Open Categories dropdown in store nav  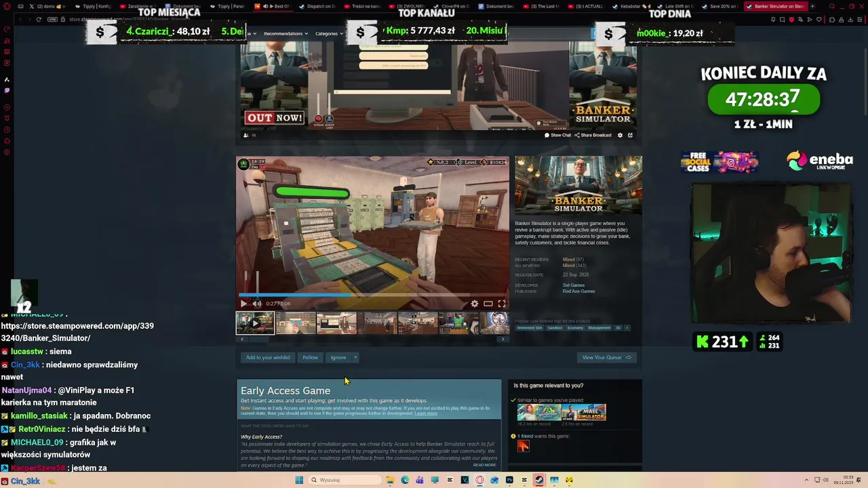329,33
